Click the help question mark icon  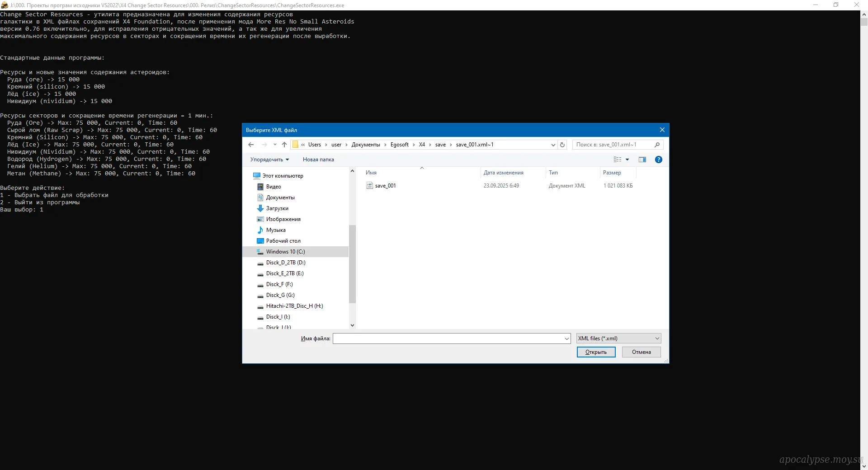(658, 160)
